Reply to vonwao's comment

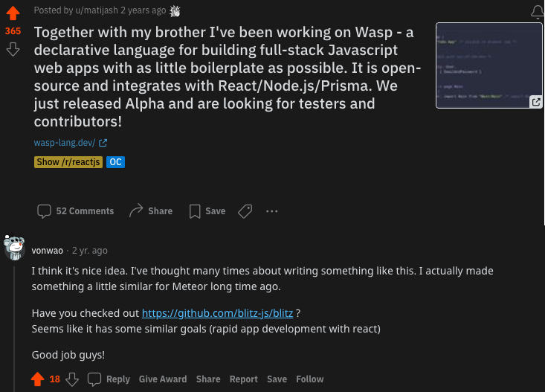coord(109,379)
